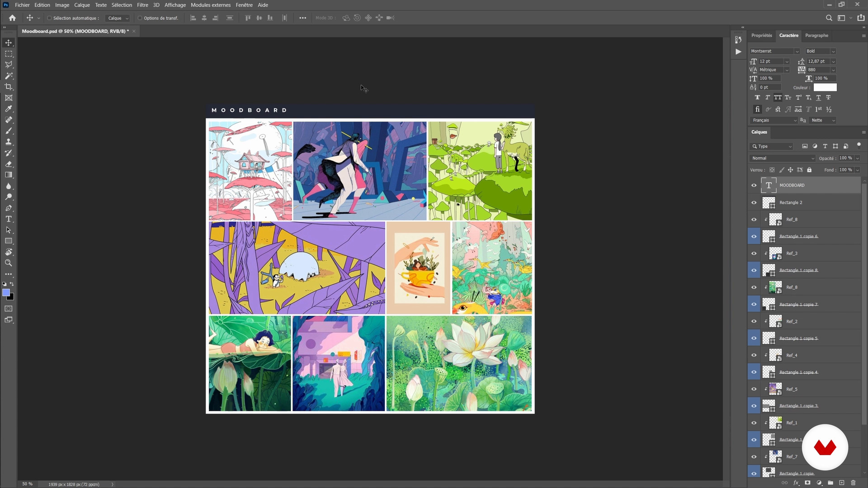The width and height of the screenshot is (868, 488).
Task: Select the Move tool
Action: [x=9, y=42]
